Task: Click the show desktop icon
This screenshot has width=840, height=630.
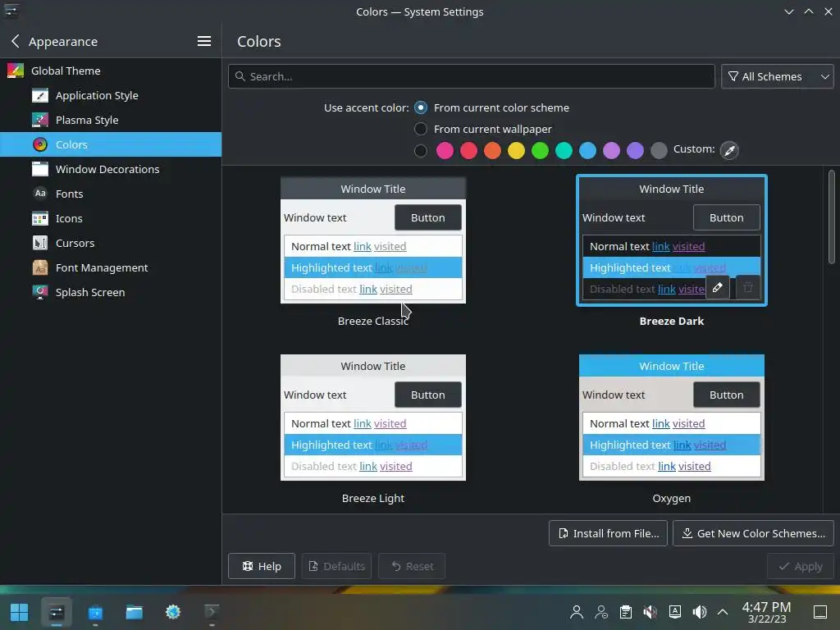Action: point(820,612)
